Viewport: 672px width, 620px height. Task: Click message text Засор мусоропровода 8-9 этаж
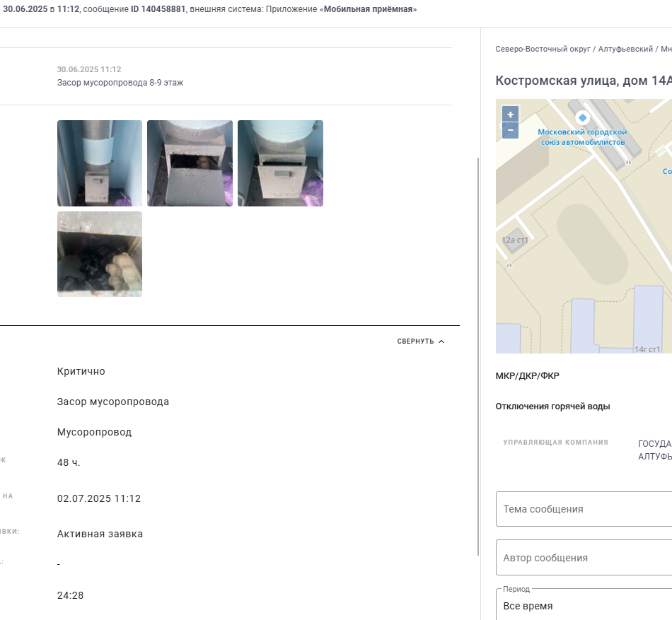(120, 83)
